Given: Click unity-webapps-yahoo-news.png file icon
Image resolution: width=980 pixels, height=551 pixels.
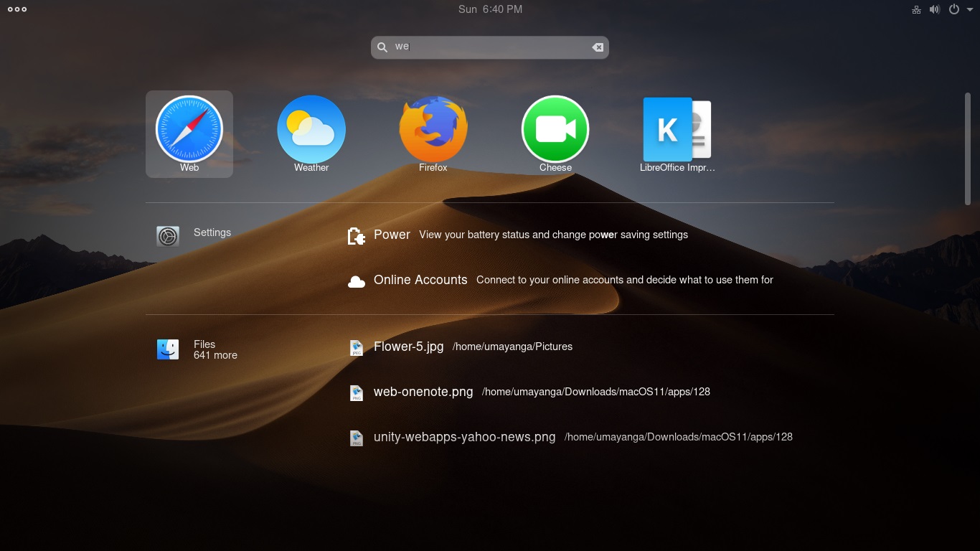Looking at the screenshot, I should pos(357,438).
